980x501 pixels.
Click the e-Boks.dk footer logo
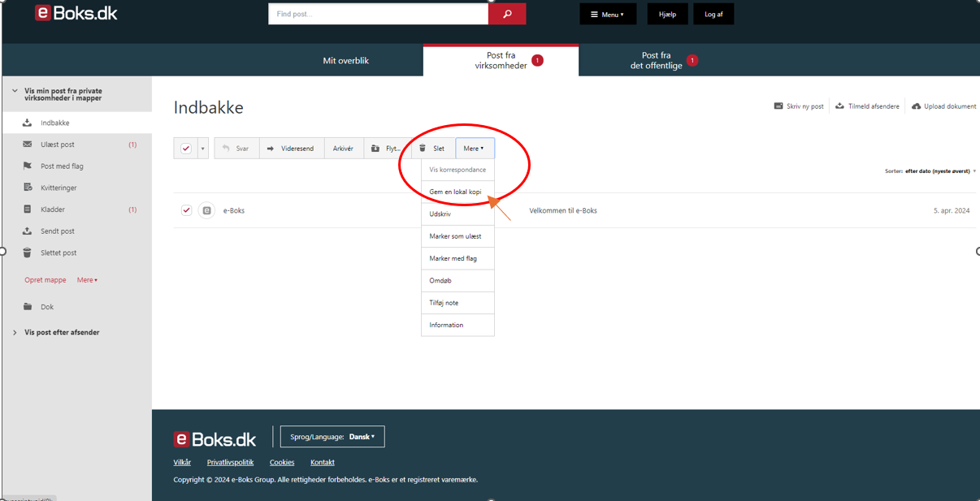click(215, 438)
